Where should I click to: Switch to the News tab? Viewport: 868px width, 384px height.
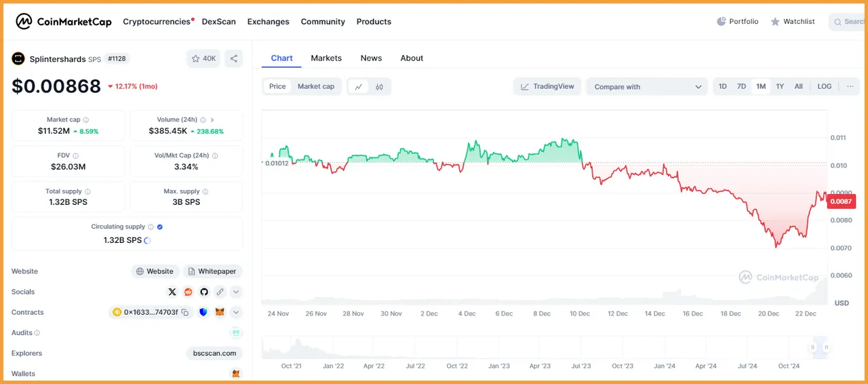coord(371,58)
